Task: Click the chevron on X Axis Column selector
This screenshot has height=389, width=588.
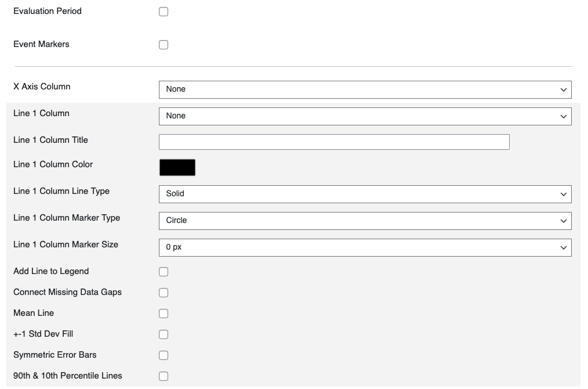Action: coord(562,89)
